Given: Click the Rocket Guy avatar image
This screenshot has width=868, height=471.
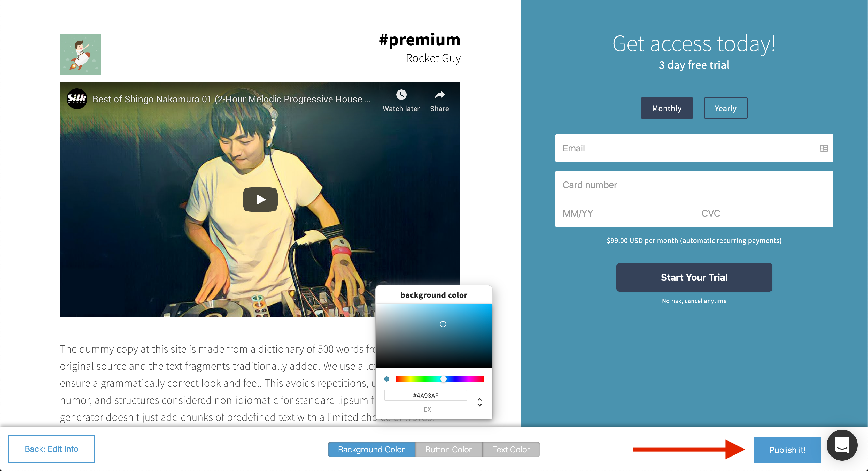Looking at the screenshot, I should [81, 54].
